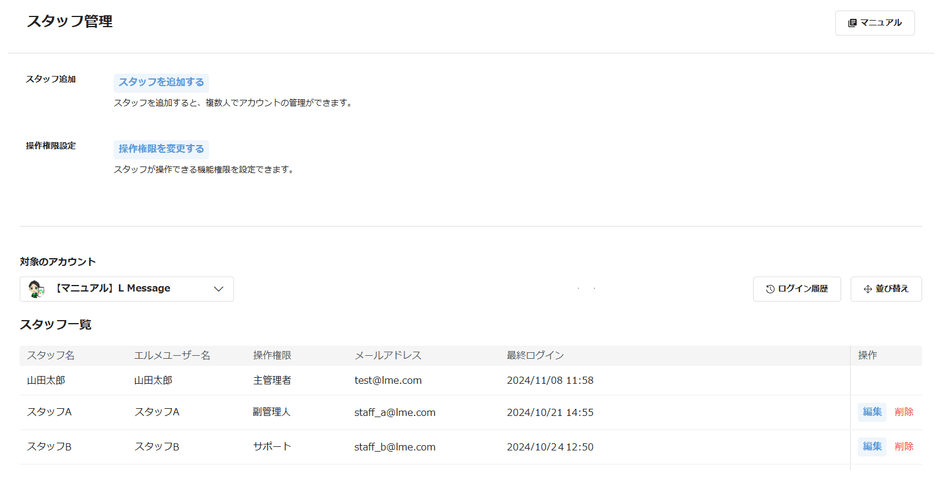Screen dimensions: 940x483
Task: Click the 操作権限 column header
Action: pyautogui.click(x=272, y=355)
